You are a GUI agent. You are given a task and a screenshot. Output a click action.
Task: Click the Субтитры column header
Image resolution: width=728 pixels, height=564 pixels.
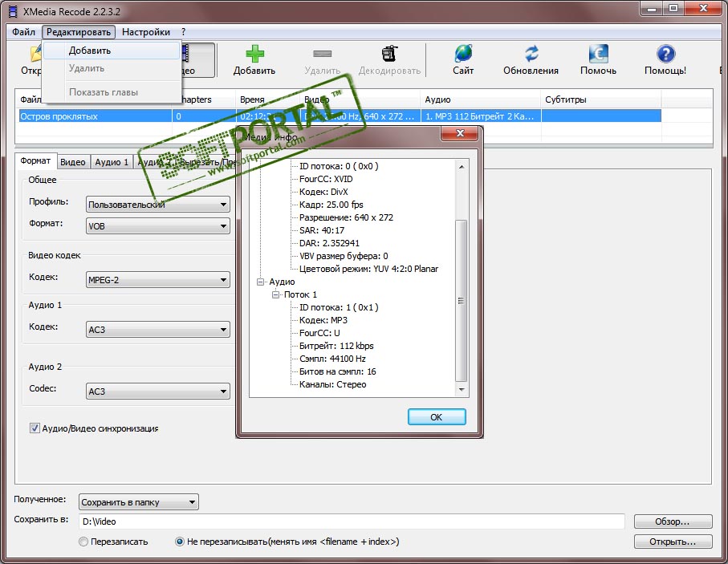point(601,99)
